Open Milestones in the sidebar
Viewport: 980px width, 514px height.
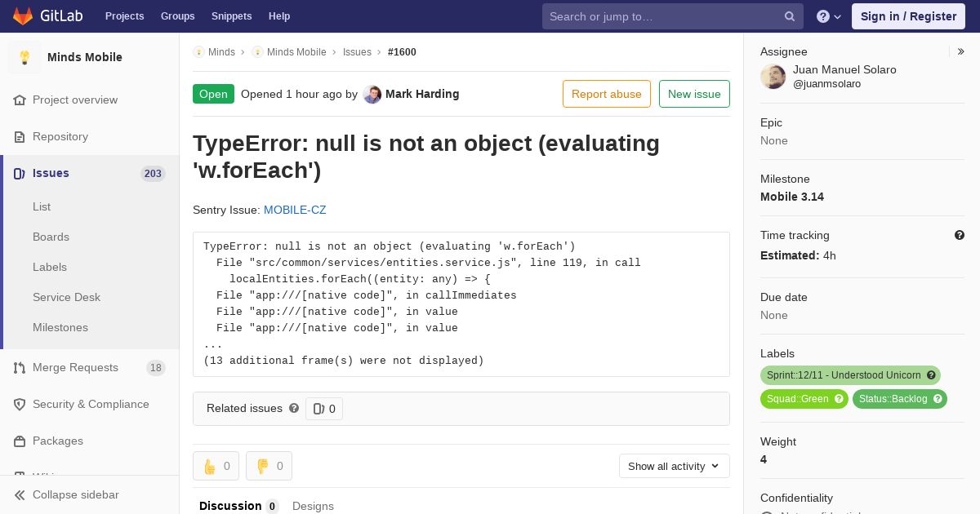tap(60, 327)
